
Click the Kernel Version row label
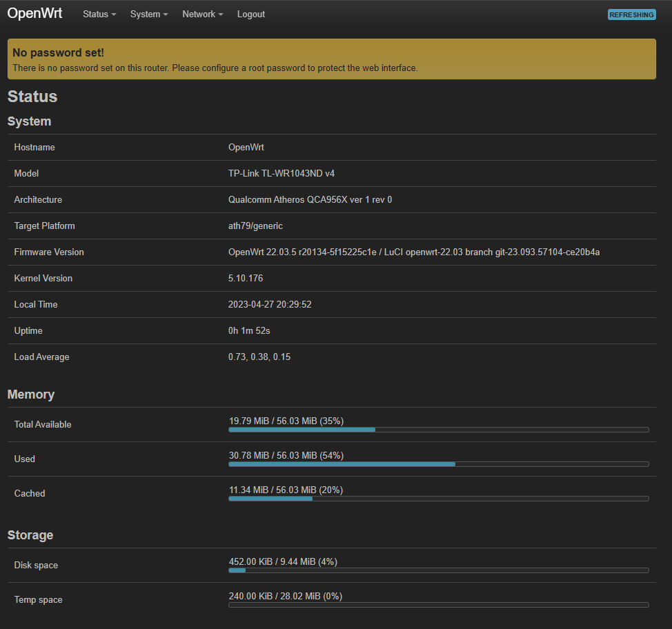pyautogui.click(x=43, y=278)
